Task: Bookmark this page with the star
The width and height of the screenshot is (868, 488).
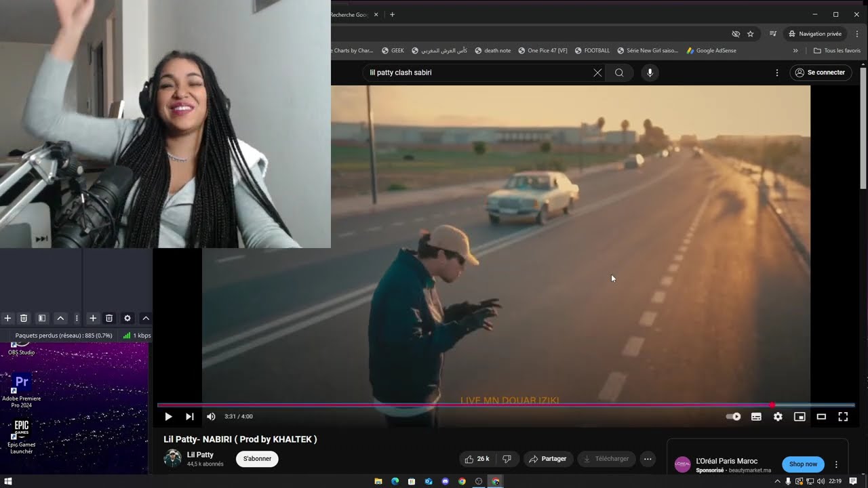Action: [x=751, y=34]
